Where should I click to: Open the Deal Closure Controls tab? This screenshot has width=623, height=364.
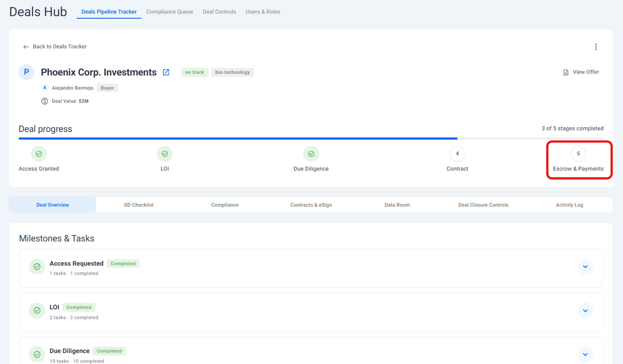coord(483,205)
